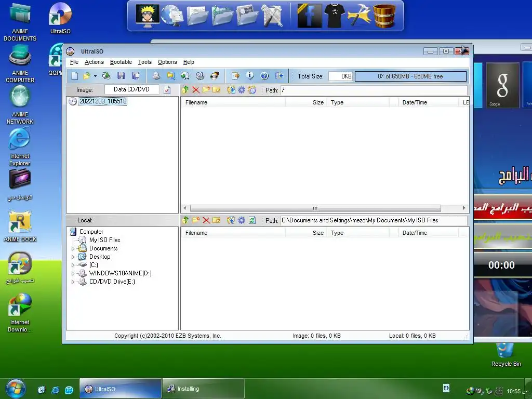Click the Open CD/DVD toolbar icon with green arrow

(107, 76)
